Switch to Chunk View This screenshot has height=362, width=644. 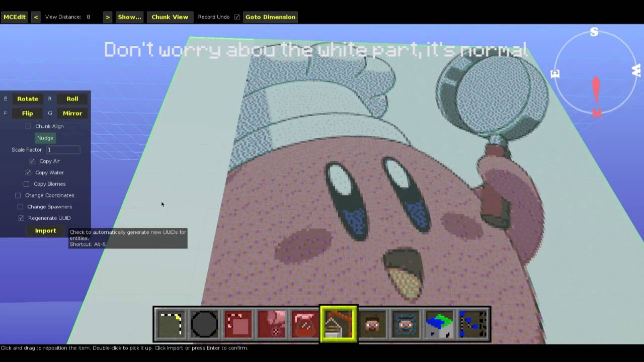[170, 17]
